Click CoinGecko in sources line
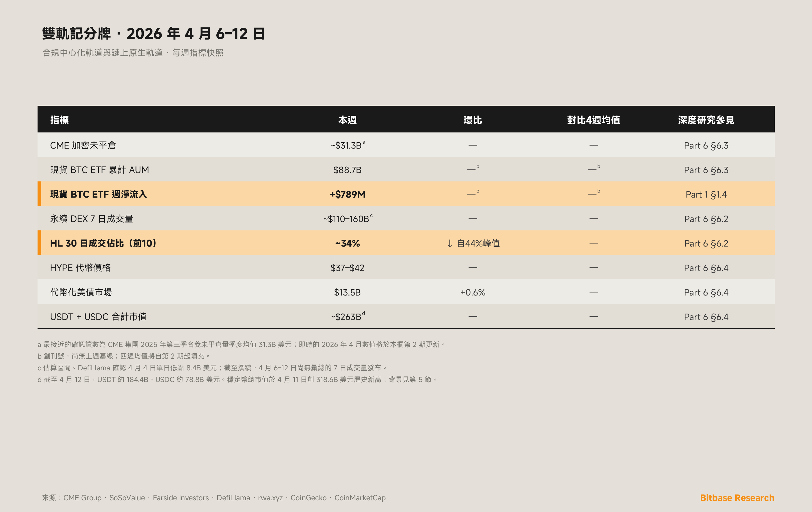The image size is (812, 512). (309, 498)
